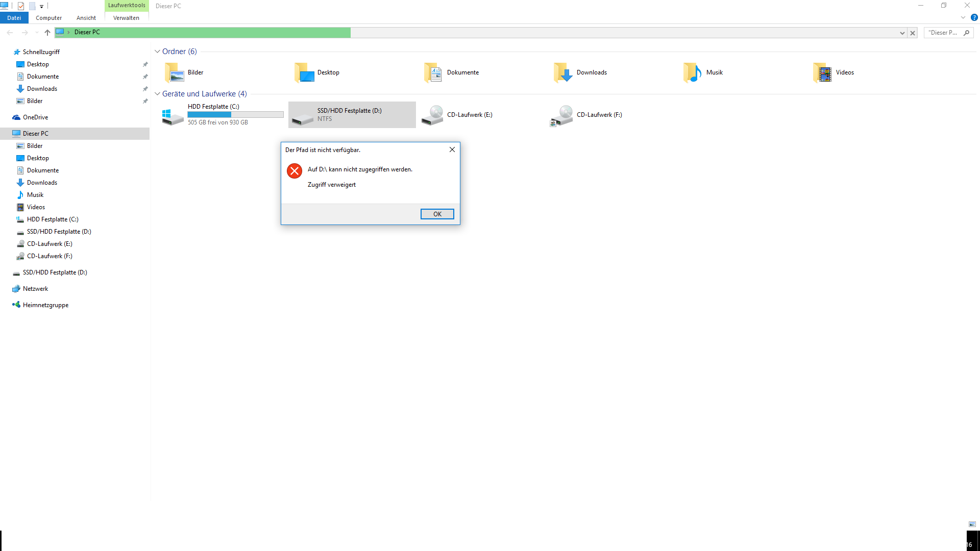Click the 'Dieser PC' search field
The image size is (980, 551).
click(x=942, y=33)
